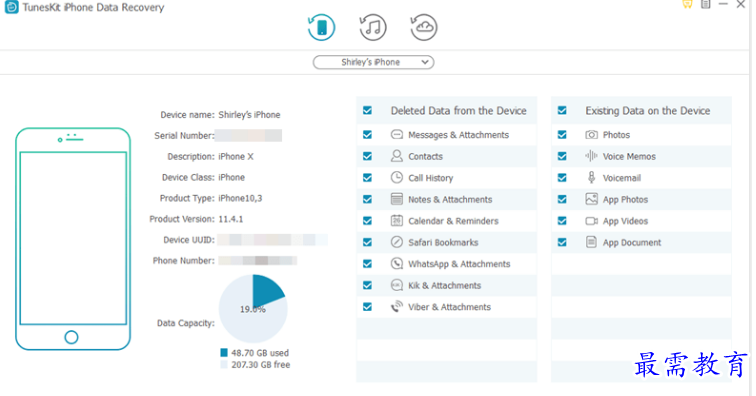Click the 48.70 GB used legend swatch
Screen dimensions: 756x396
click(x=224, y=353)
